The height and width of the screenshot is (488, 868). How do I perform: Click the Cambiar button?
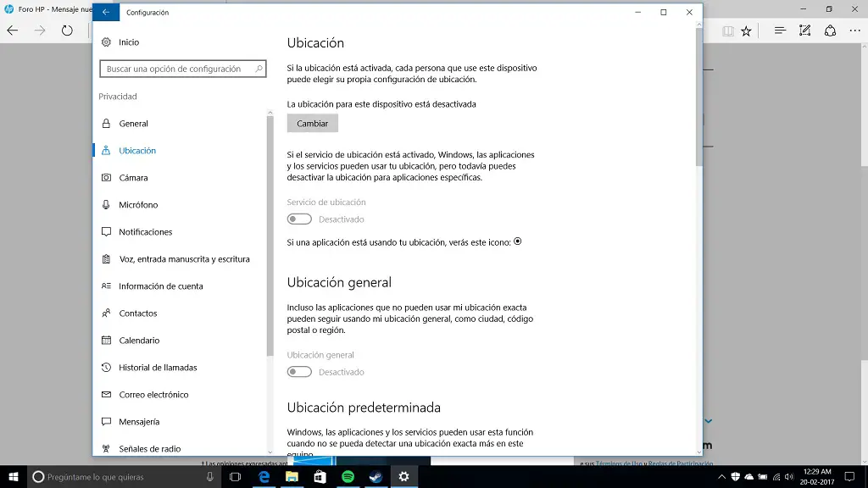coord(312,124)
